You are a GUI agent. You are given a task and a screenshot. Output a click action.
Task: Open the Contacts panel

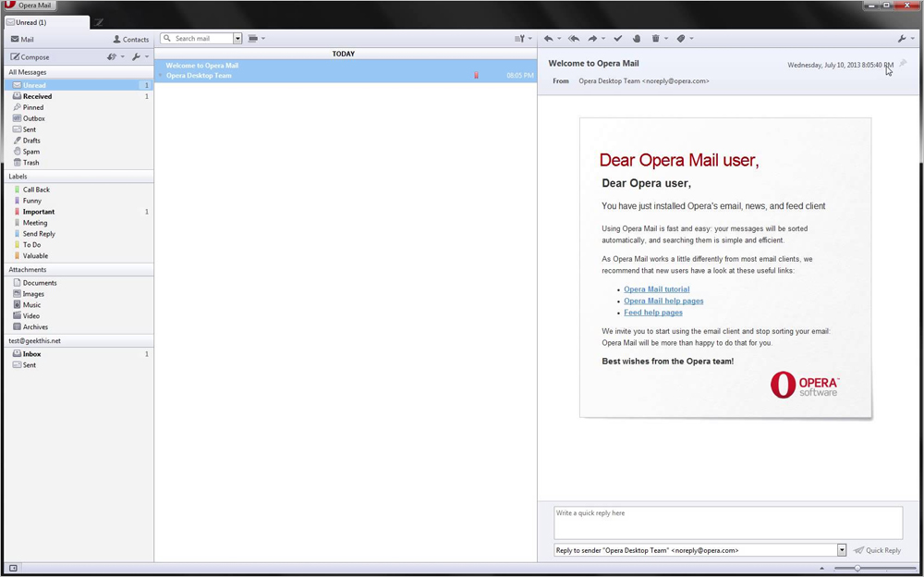click(x=131, y=40)
